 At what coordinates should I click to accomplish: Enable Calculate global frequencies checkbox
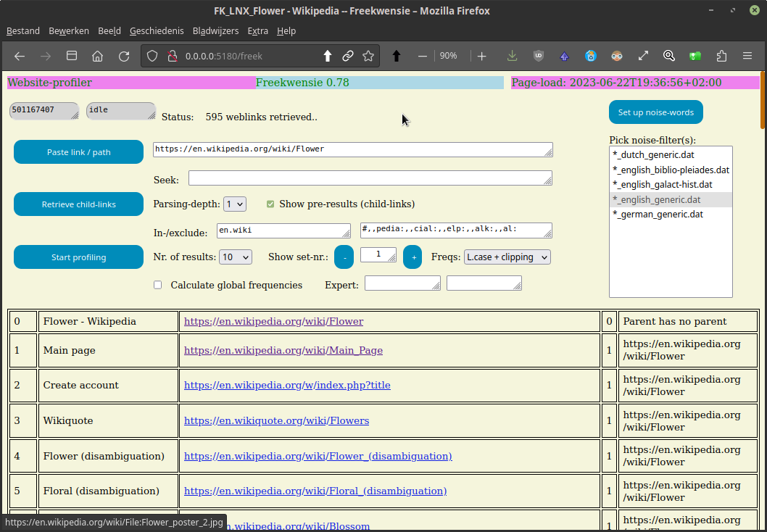tap(157, 285)
